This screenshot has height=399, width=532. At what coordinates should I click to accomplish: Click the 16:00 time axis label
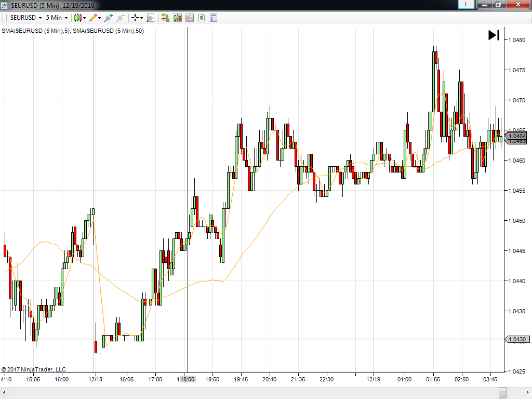coord(62,379)
